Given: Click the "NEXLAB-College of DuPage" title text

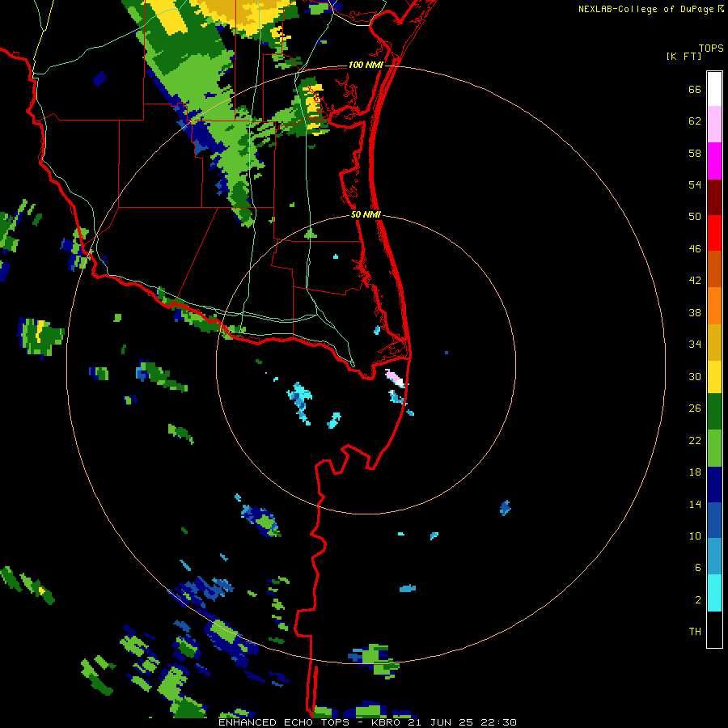Looking at the screenshot, I should [645, 9].
